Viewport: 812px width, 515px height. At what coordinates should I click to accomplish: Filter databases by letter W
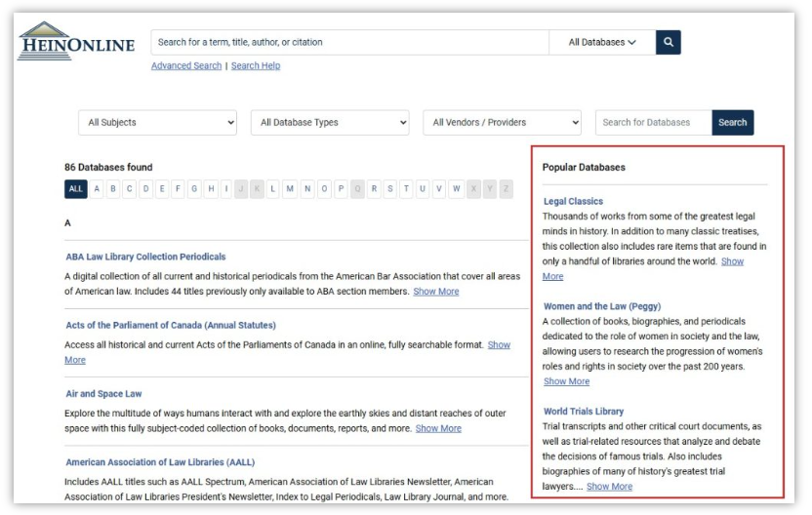(456, 189)
